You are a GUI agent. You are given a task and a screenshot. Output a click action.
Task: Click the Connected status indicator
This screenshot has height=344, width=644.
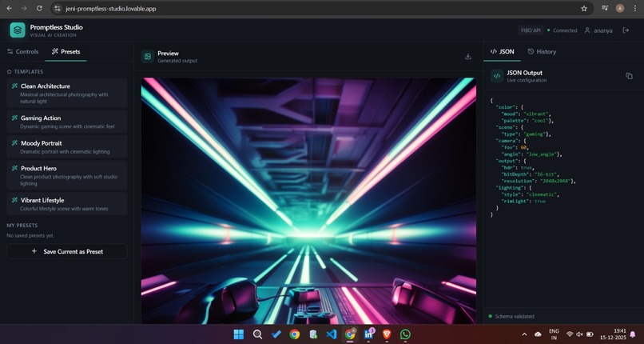563,30
